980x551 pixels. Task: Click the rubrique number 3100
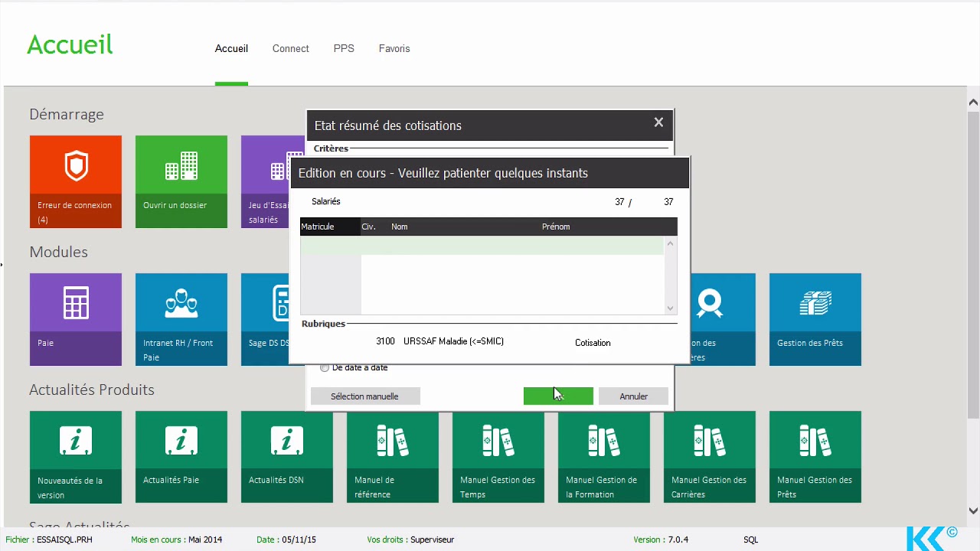[385, 341]
